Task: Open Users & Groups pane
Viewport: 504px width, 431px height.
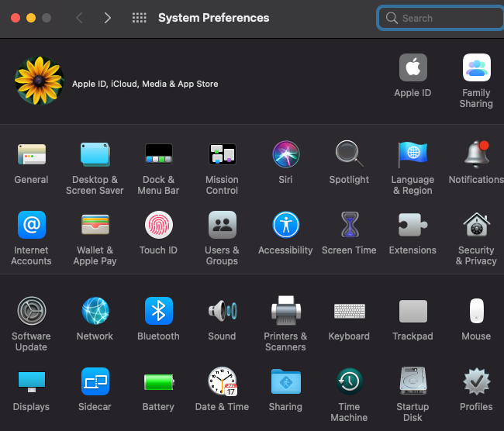Action: pyautogui.click(x=222, y=225)
